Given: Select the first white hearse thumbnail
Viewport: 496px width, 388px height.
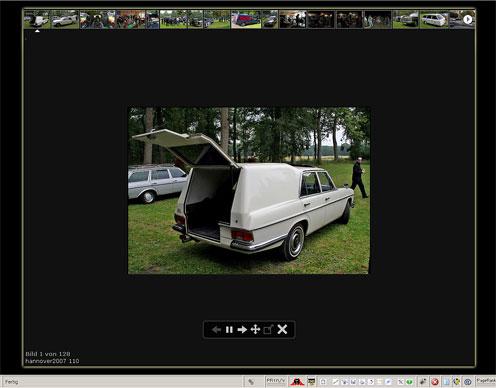Looking at the screenshot, I should [x=37, y=19].
